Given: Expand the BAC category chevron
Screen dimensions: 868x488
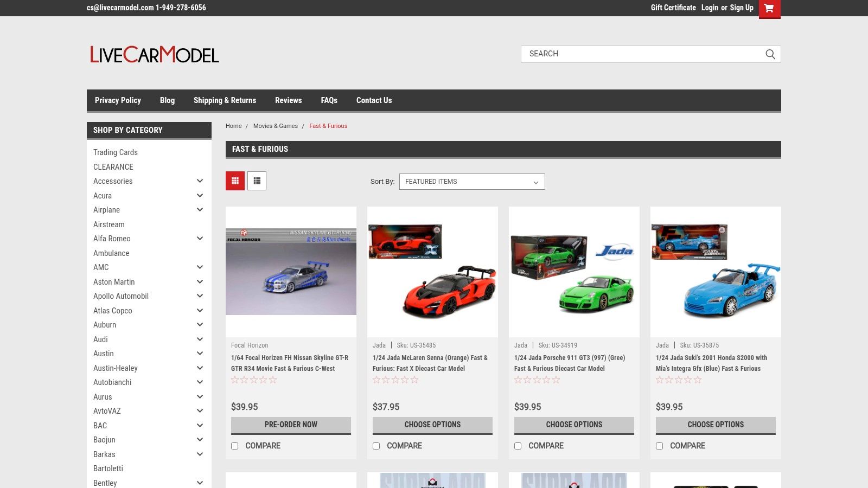Looking at the screenshot, I should 200,426.
